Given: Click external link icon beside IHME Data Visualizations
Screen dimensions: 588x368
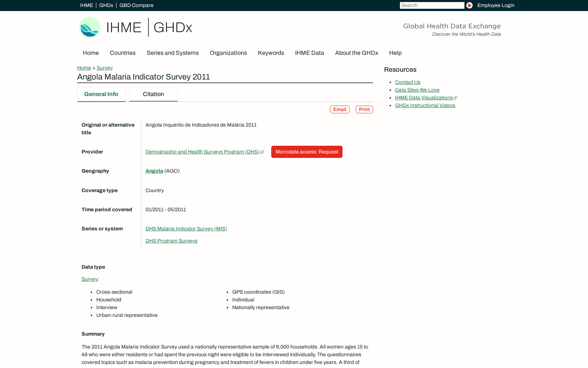Looking at the screenshot, I should [x=455, y=98].
